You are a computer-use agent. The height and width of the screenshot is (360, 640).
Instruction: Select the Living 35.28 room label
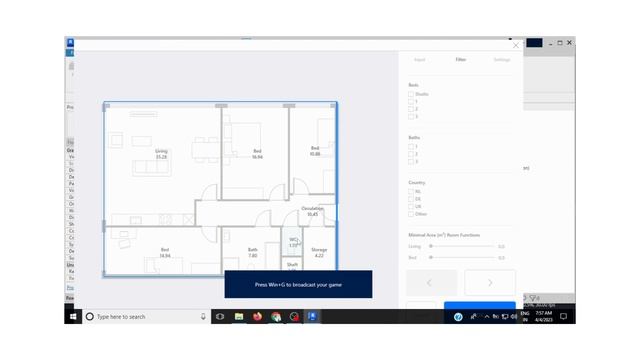(161, 154)
